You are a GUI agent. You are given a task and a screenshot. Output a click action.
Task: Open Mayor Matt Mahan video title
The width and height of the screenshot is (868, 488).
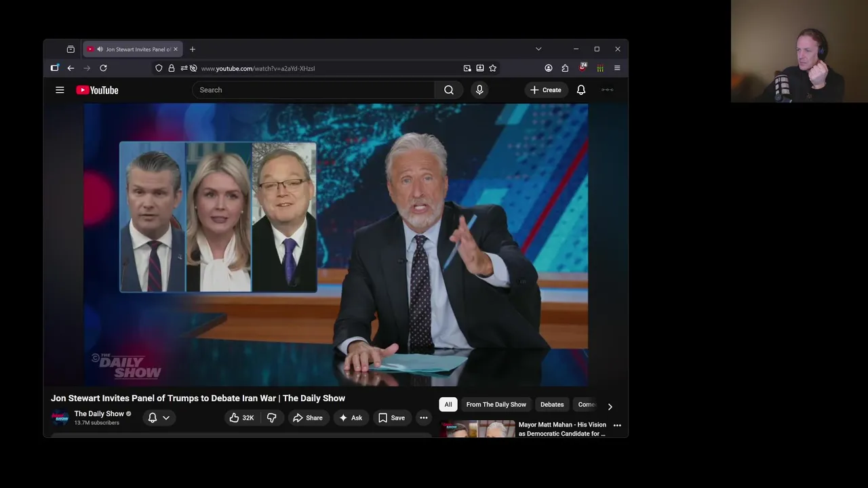point(562,429)
